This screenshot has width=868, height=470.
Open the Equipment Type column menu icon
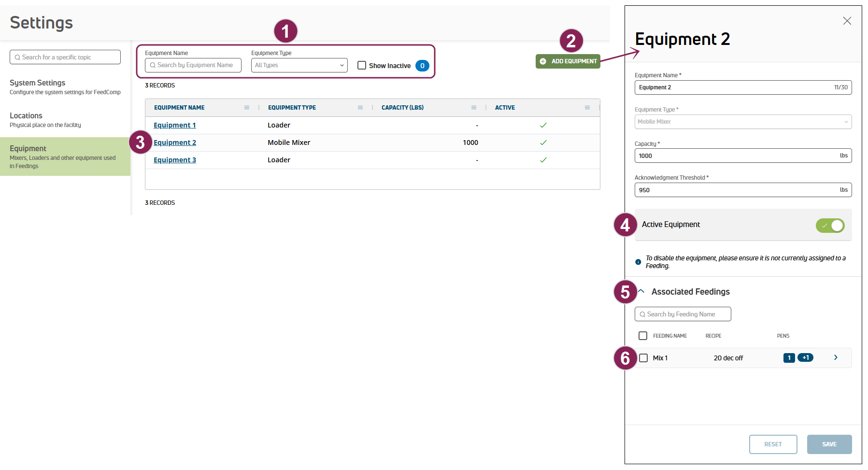(360, 108)
